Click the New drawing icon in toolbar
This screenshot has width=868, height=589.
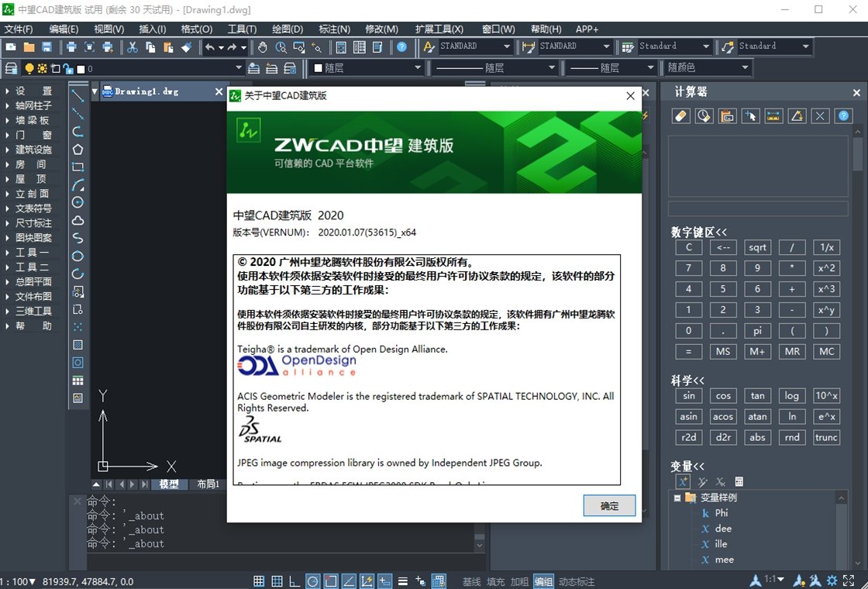click(11, 47)
